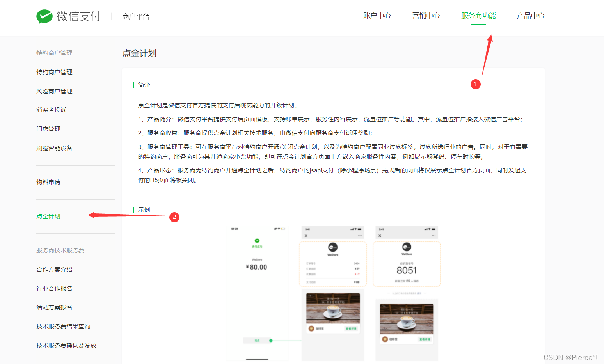Viewport: 604px width, 364px height.
Task: Click the green payment success checkmark icon
Action: [257, 241]
